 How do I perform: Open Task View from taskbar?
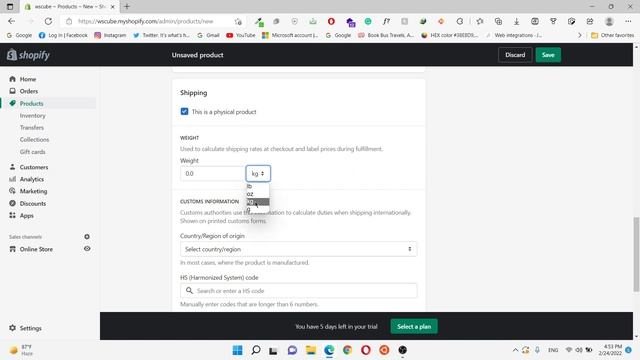tap(273, 350)
